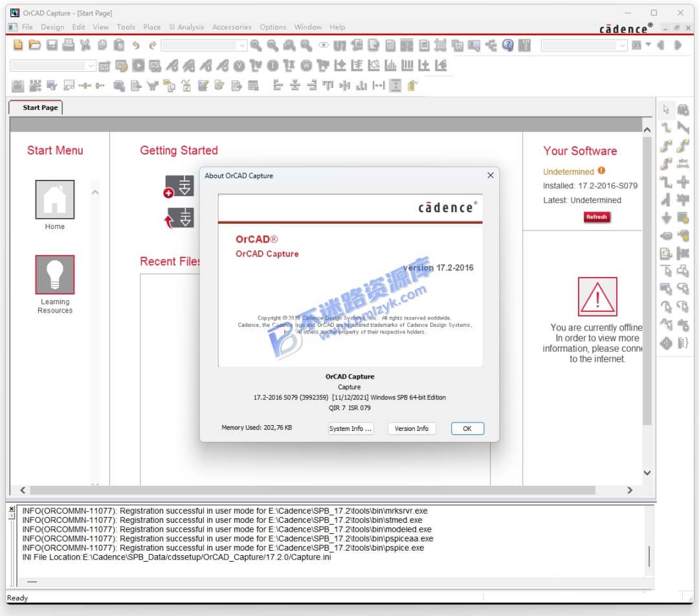Open the Tools menu

(126, 27)
